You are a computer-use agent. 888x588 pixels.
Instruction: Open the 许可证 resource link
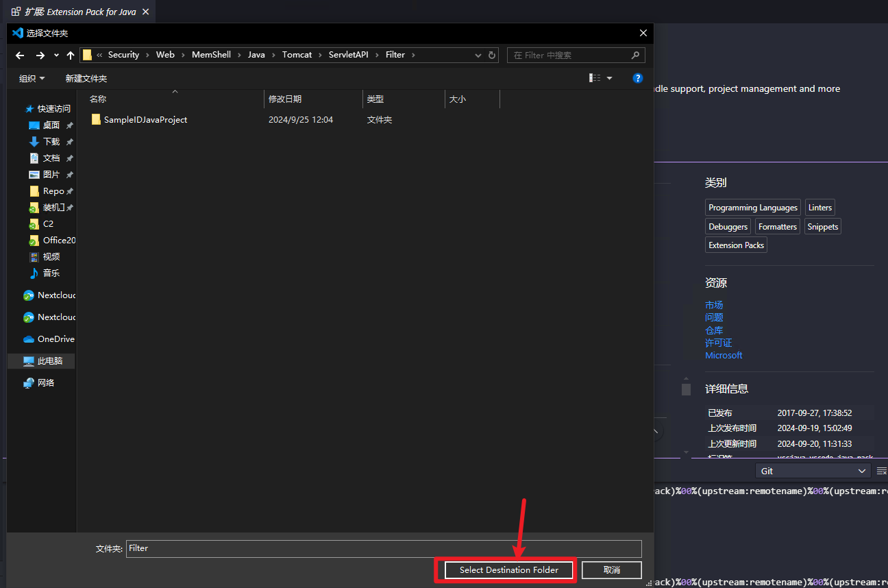click(718, 343)
